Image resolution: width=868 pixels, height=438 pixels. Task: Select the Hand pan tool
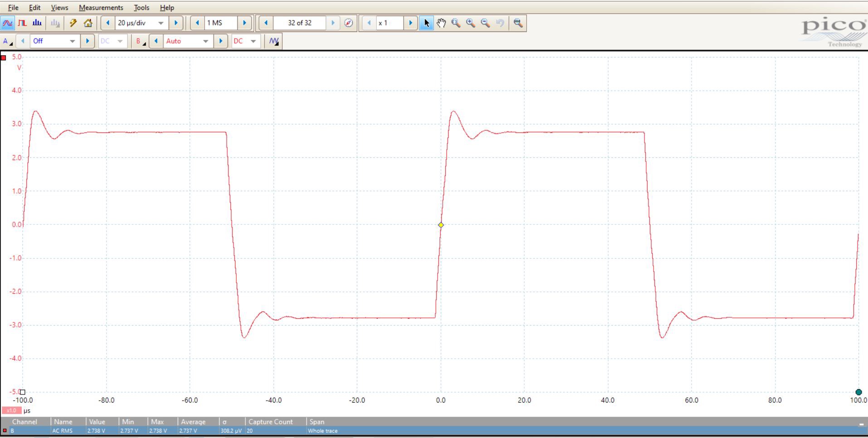(441, 23)
